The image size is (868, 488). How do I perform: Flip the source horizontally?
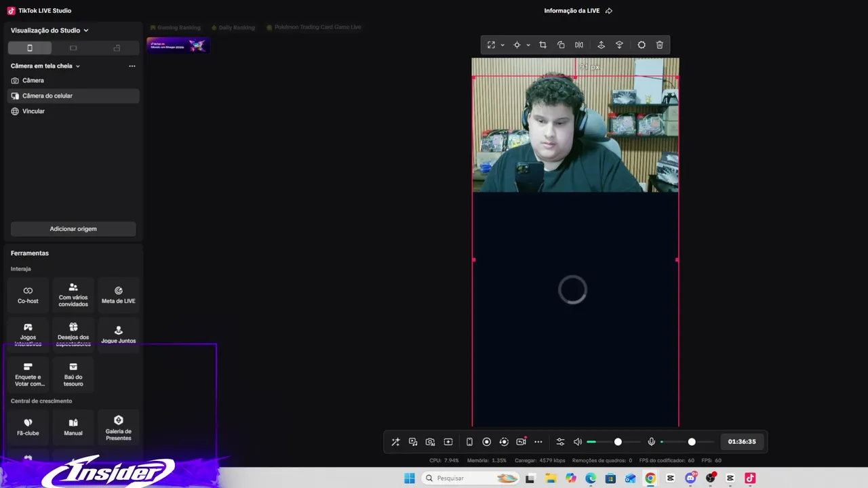pyautogui.click(x=579, y=45)
